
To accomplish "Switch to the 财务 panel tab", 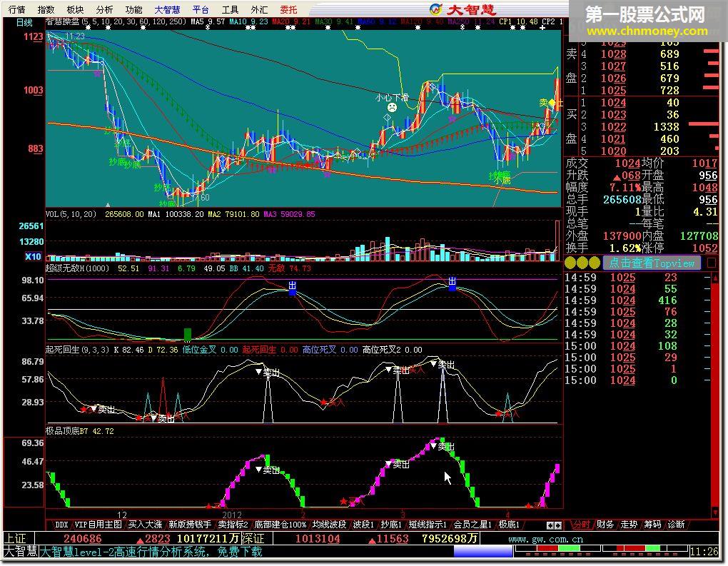I will (x=605, y=525).
